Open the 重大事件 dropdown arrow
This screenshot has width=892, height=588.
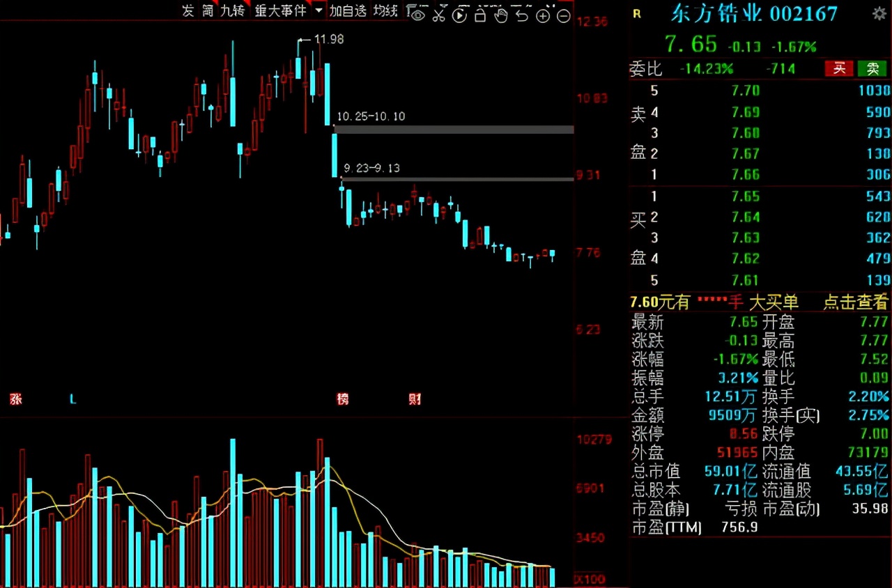pos(320,11)
